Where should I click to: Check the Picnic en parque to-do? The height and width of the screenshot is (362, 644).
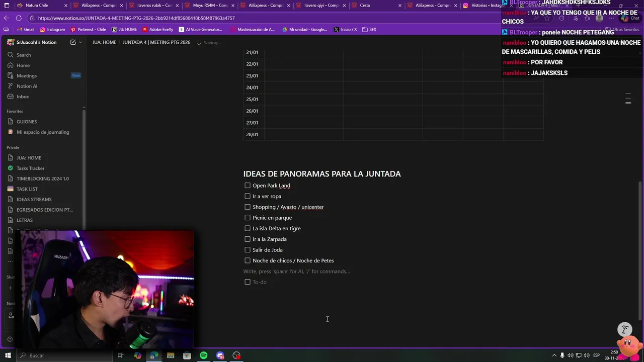coord(248,218)
